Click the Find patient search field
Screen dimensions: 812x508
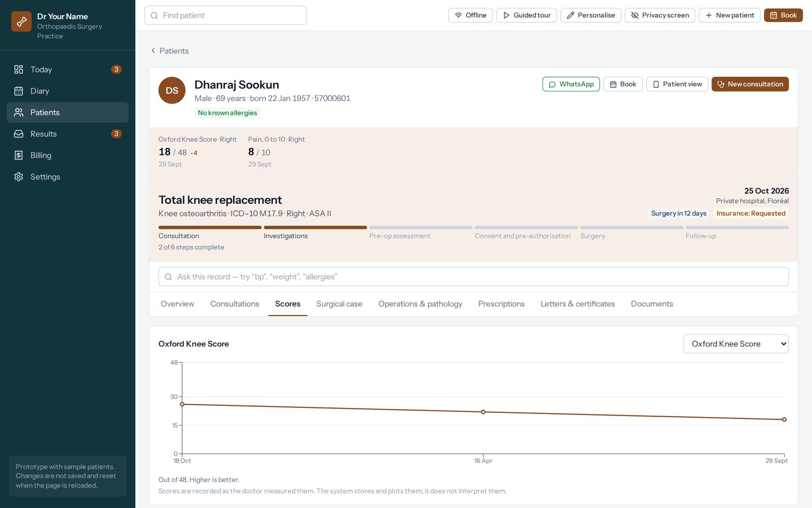pyautogui.click(x=225, y=15)
